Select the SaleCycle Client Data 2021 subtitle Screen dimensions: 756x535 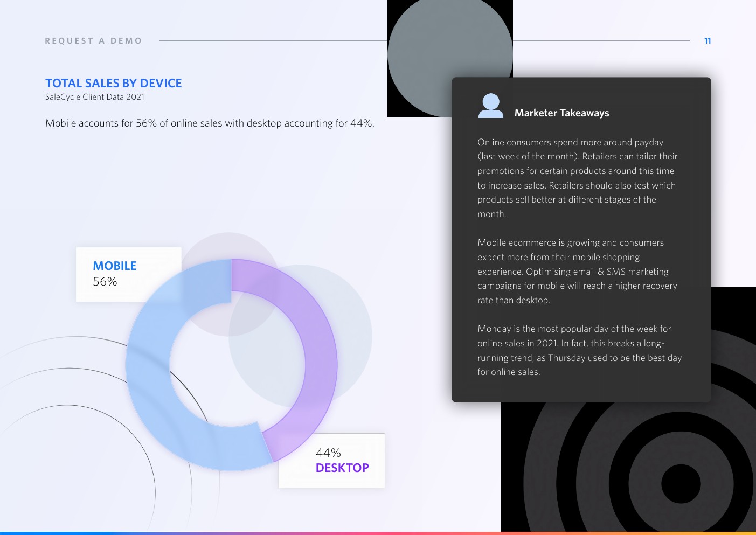(x=95, y=97)
